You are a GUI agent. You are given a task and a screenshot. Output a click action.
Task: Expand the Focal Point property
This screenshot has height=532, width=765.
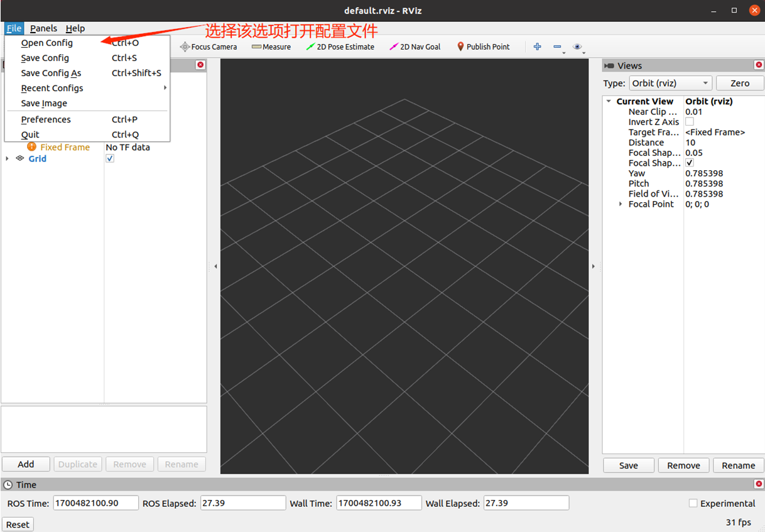(x=621, y=204)
